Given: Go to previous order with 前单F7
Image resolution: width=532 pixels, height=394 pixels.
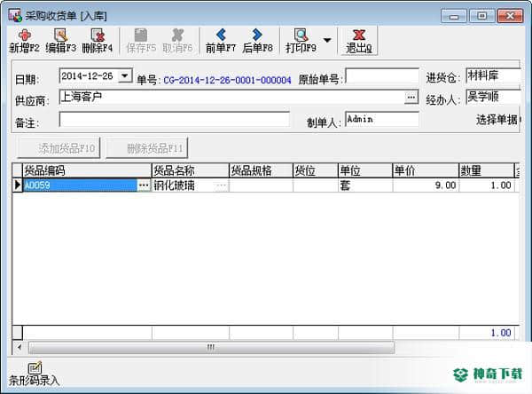Looking at the screenshot, I should [x=221, y=41].
